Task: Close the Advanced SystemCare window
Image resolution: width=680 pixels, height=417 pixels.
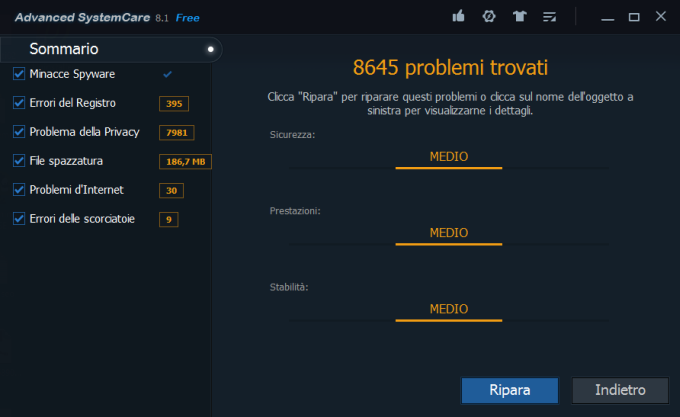Action: point(660,16)
